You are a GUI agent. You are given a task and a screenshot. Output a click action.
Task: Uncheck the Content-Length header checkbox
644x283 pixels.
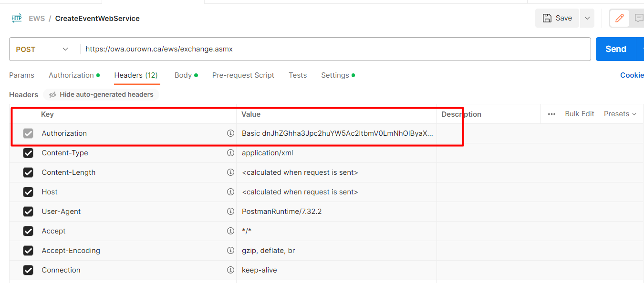click(x=28, y=172)
